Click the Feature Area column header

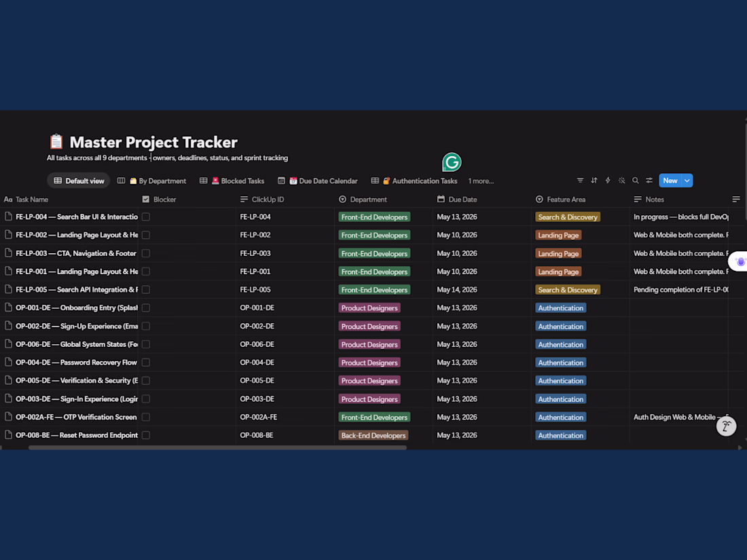click(x=561, y=200)
